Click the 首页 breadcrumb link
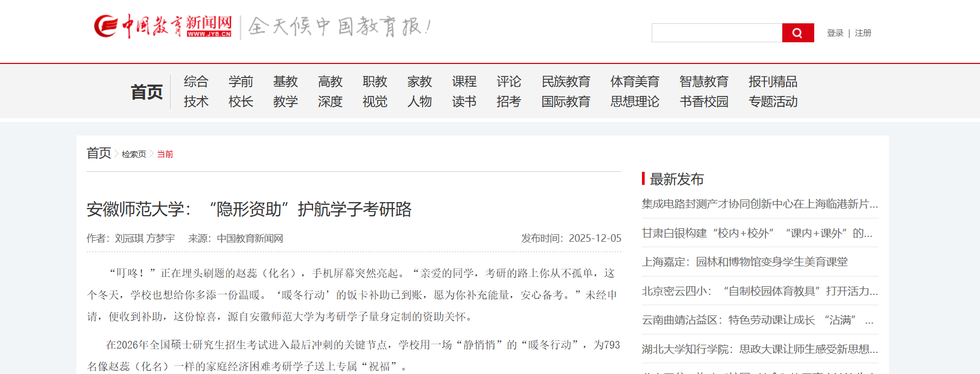 pyautogui.click(x=99, y=153)
